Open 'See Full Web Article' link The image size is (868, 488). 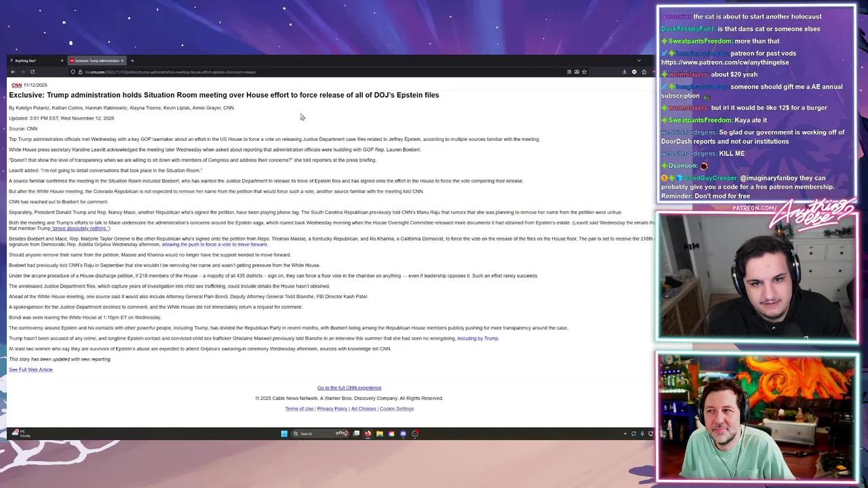31,369
